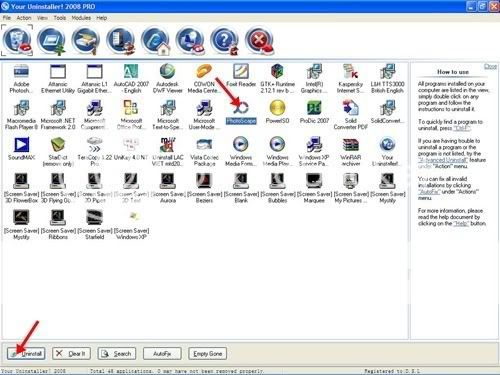Click the disk cleaner drive toolbar icon
Image resolution: width=500 pixels, height=375 pixels.
point(86,40)
